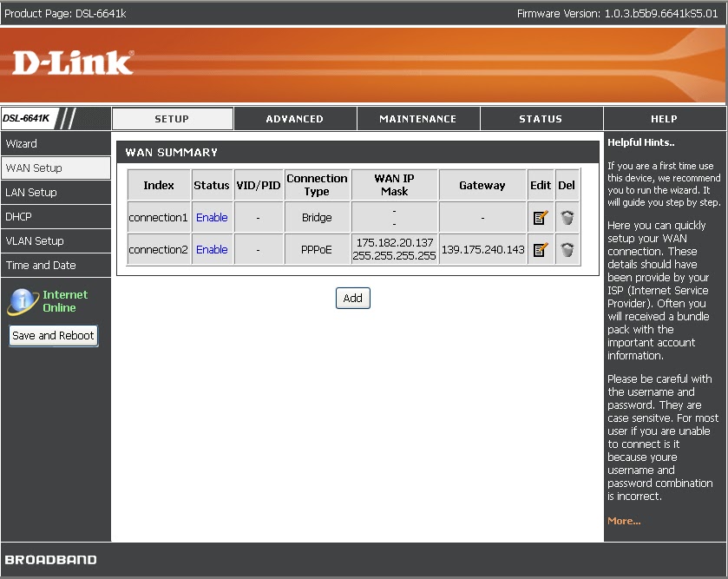Image resolution: width=728 pixels, height=579 pixels.
Task: Click the WAN SUMMARY section title
Action: [x=171, y=152]
